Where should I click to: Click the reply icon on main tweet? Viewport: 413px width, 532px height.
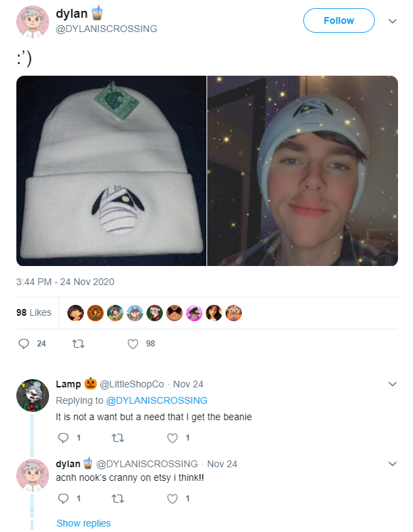point(23,344)
